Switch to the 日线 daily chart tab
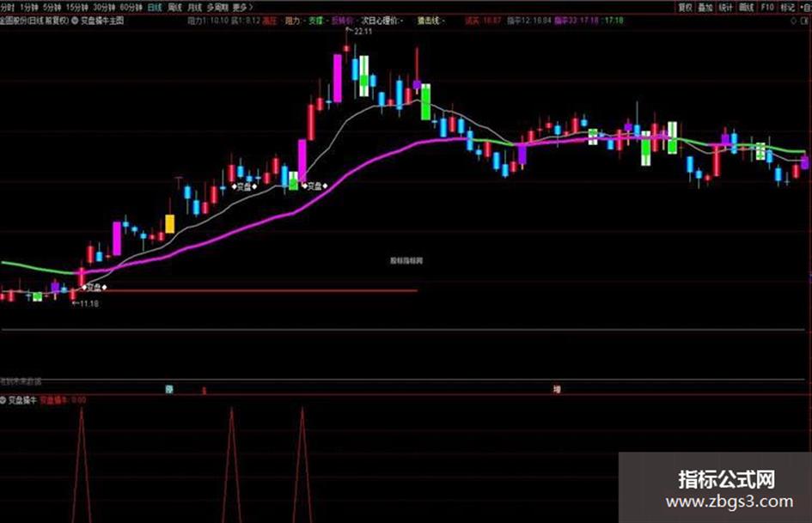The image size is (812, 523). tap(155, 7)
